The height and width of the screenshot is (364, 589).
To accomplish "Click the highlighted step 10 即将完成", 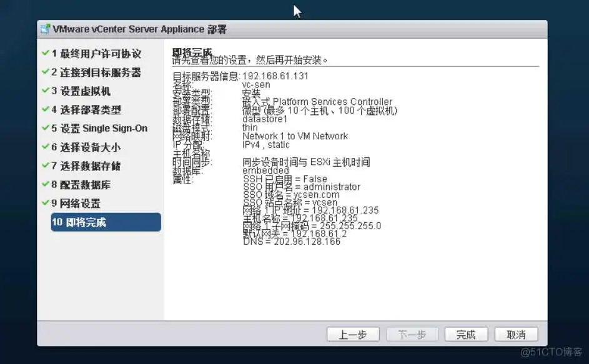I will click(106, 222).
